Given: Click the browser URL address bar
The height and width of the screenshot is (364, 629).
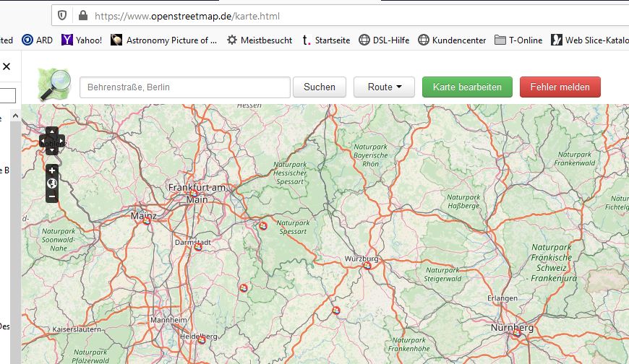Looking at the screenshot, I should point(341,16).
